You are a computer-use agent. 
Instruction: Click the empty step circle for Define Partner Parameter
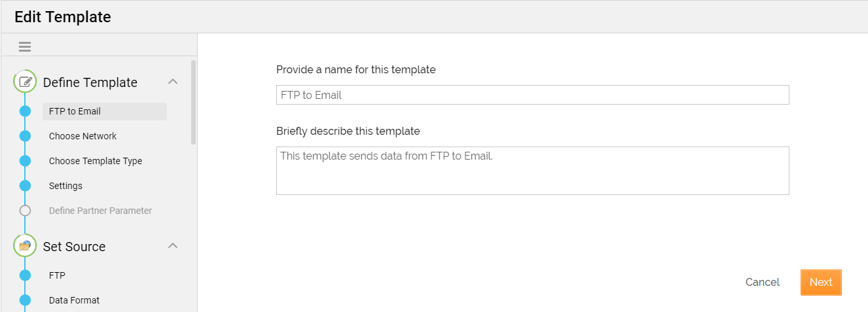[x=26, y=211]
